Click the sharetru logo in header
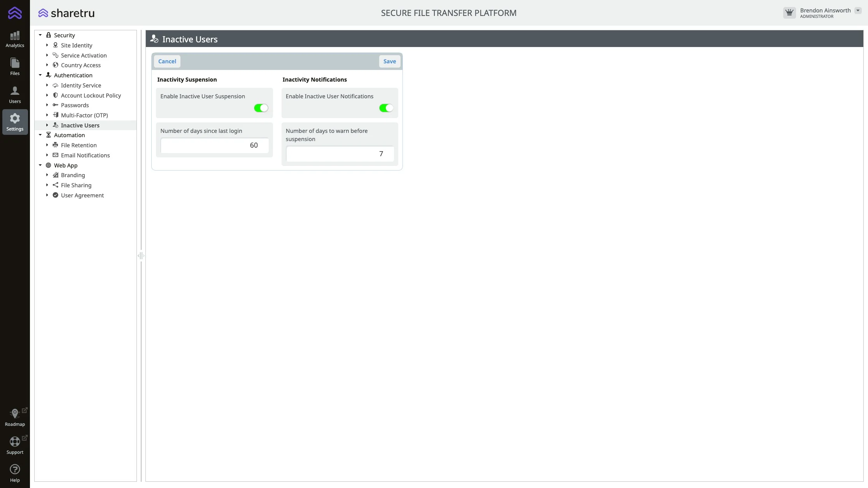 (x=66, y=13)
